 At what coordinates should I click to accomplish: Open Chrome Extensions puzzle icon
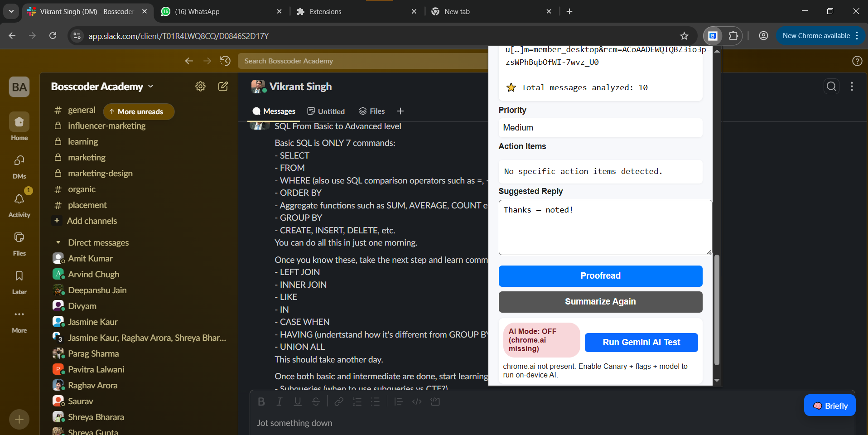tap(733, 36)
